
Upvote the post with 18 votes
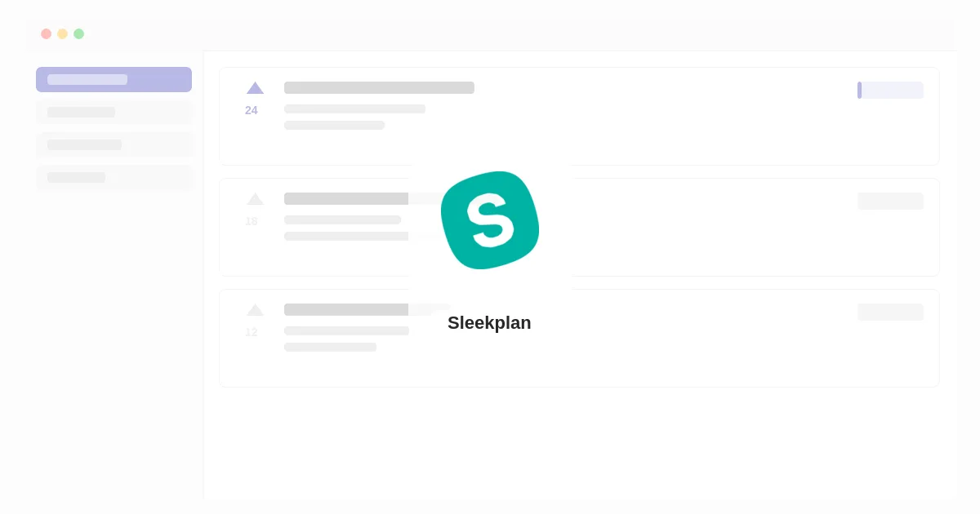pos(255,199)
